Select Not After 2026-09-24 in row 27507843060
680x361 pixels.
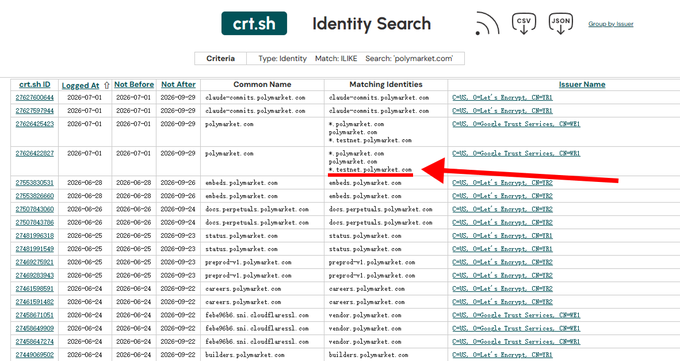(x=178, y=209)
